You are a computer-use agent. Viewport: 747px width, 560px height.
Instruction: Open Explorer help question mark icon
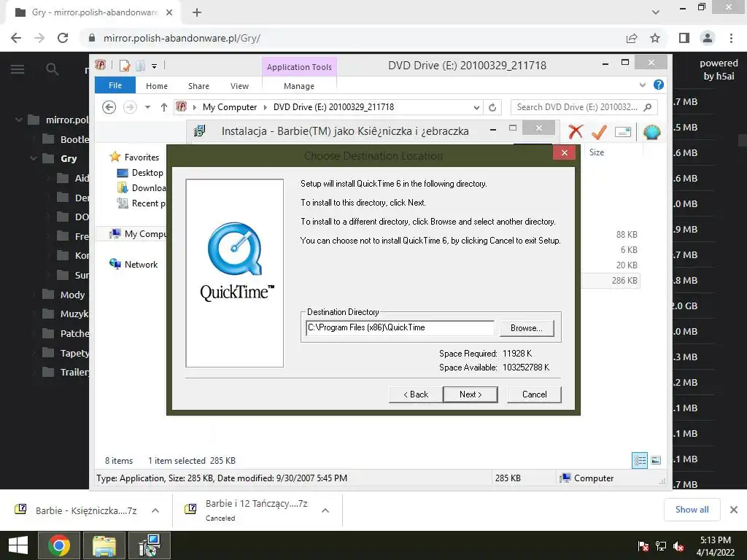tap(659, 85)
